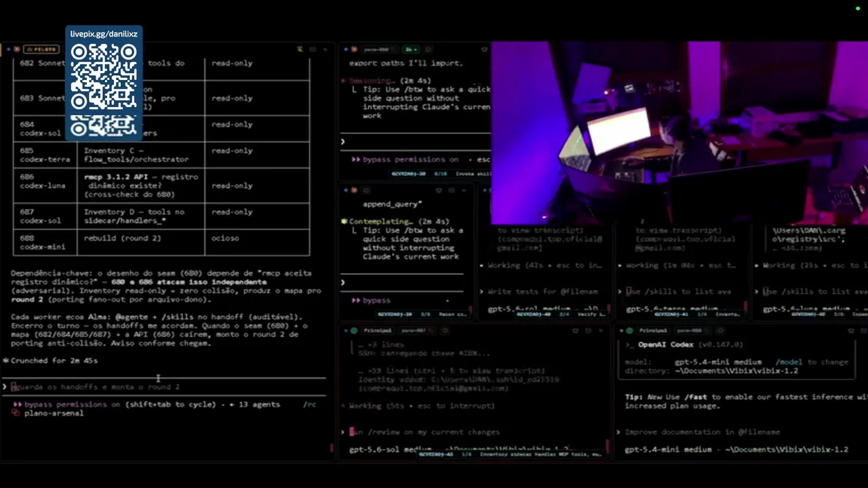Select the Principal label of pane-888
The height and width of the screenshot is (488, 868).
(652, 331)
